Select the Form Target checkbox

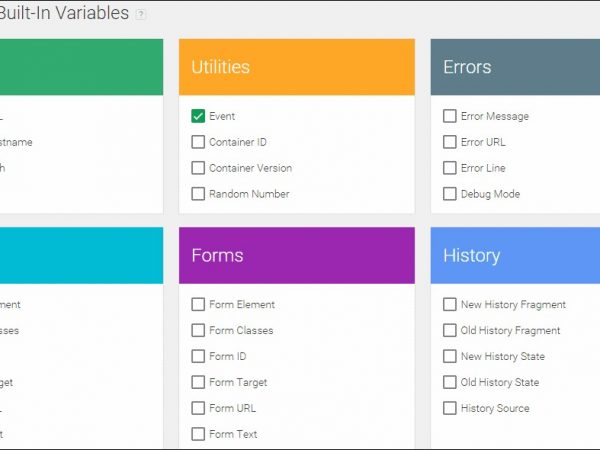[198, 382]
